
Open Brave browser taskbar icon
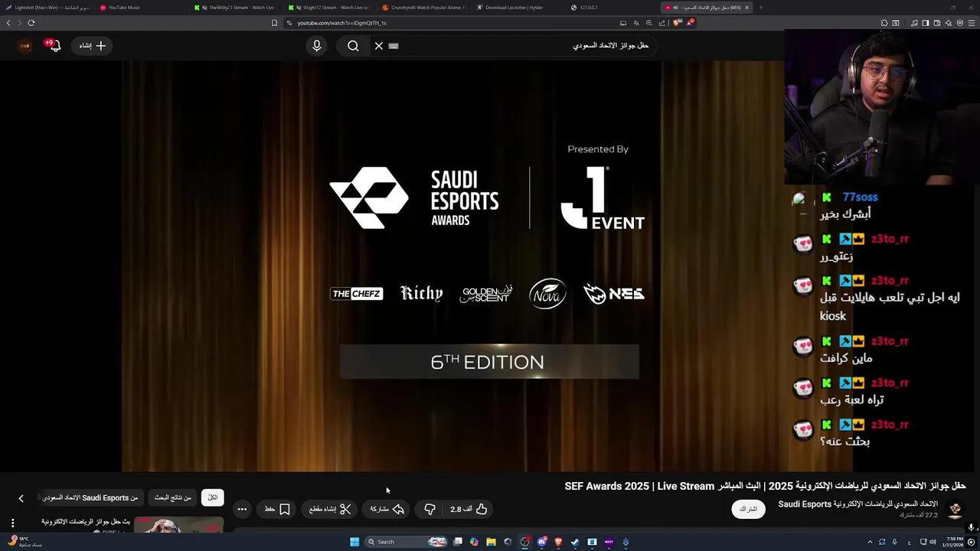tap(558, 542)
